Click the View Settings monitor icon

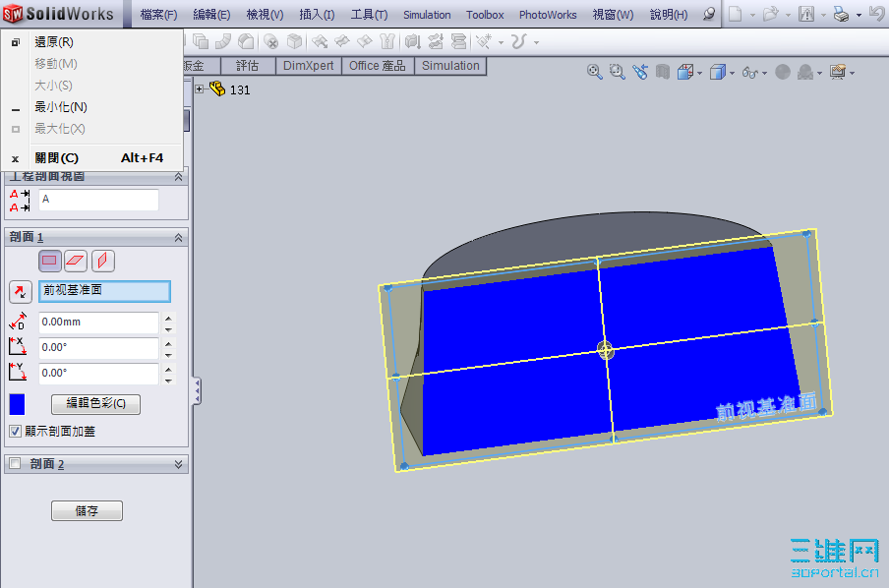coord(838,72)
